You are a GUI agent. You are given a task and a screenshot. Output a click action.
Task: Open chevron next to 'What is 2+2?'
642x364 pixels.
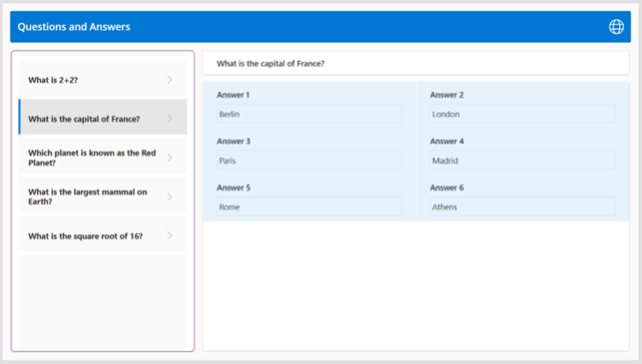click(x=170, y=80)
